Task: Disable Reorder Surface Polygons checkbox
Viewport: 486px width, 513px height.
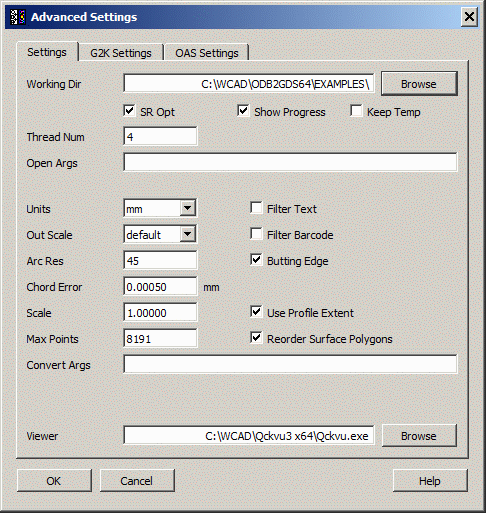Action: click(x=256, y=338)
